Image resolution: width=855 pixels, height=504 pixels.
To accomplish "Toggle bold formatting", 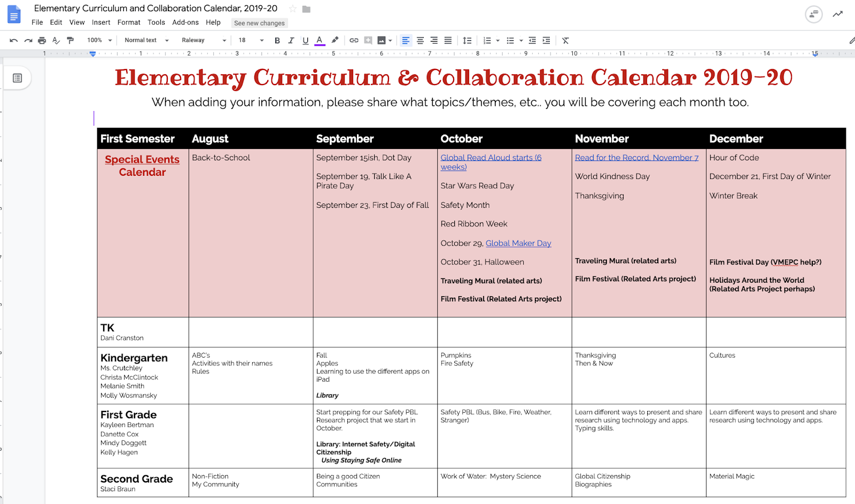I will tap(277, 40).
